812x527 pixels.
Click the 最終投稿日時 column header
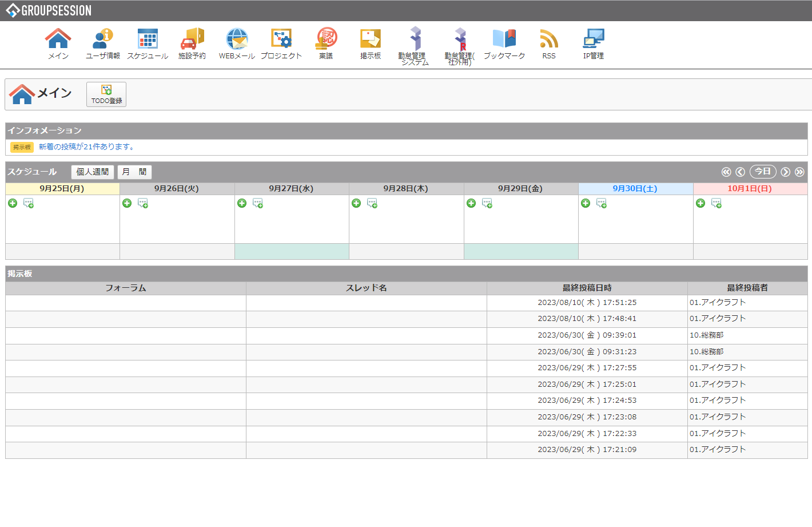[x=587, y=288]
